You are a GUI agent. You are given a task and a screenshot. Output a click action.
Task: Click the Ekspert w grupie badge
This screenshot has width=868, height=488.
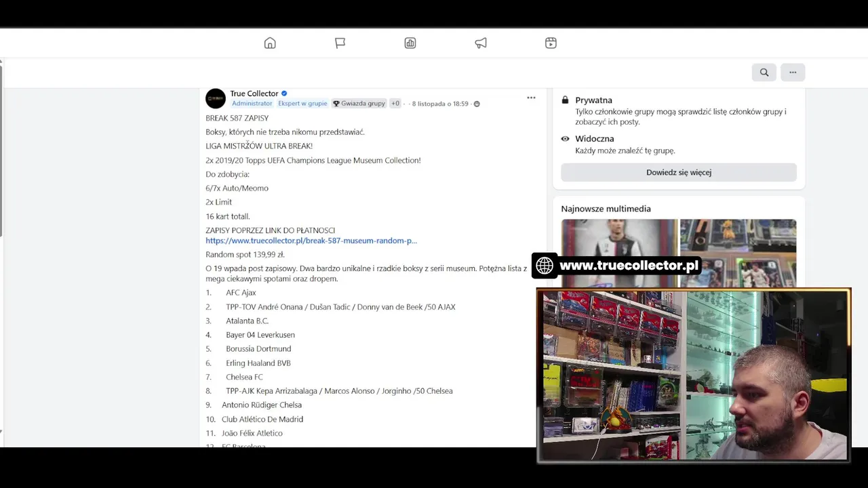pos(302,104)
